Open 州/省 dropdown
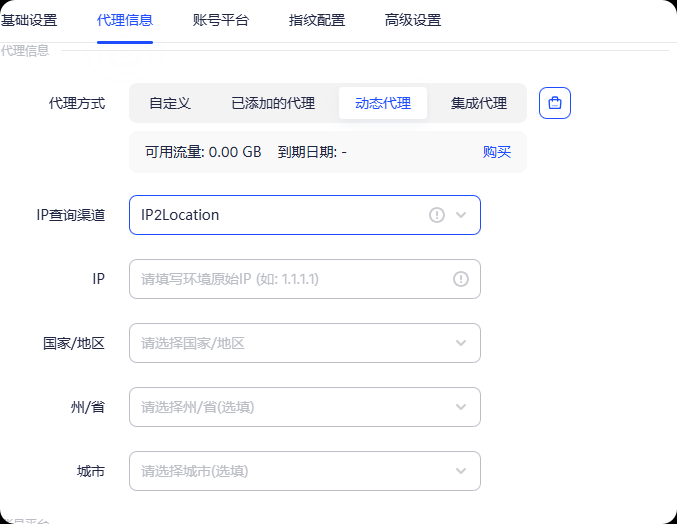 click(x=305, y=407)
